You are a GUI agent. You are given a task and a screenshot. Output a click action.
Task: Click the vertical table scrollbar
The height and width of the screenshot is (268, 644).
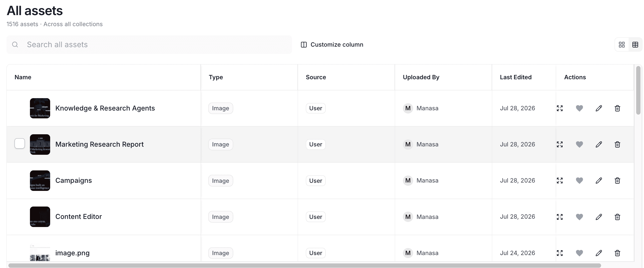(x=638, y=90)
